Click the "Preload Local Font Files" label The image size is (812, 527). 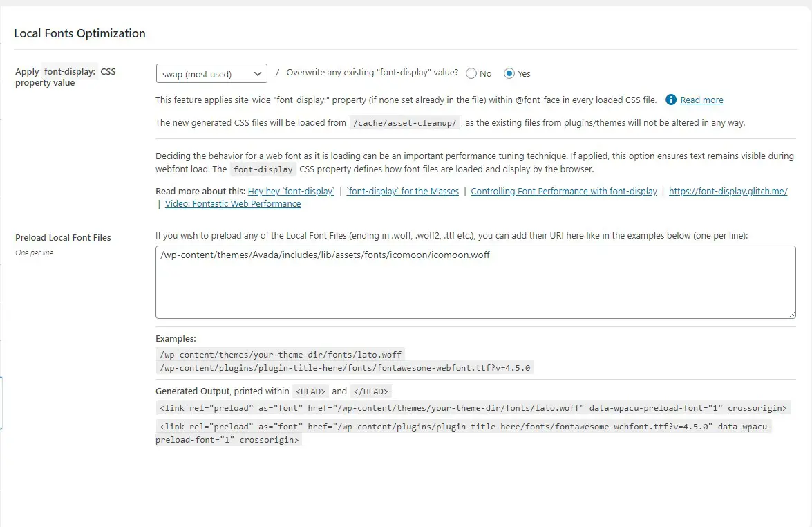63,237
